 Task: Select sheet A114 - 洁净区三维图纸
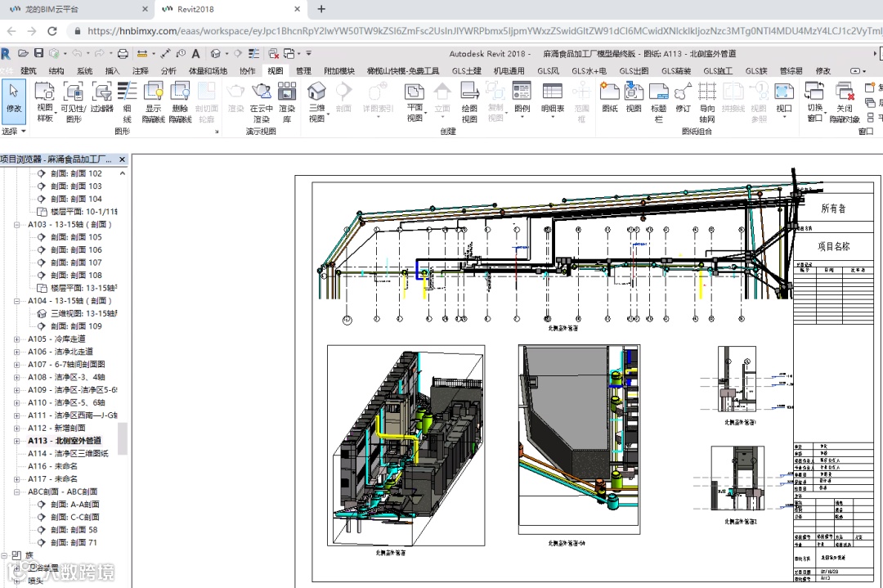[68, 453]
